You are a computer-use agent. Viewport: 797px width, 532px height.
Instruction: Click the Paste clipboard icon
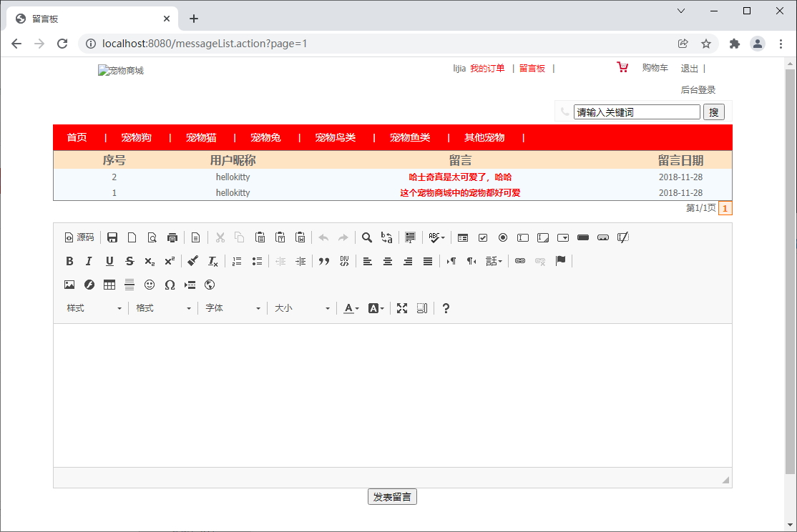pos(260,237)
